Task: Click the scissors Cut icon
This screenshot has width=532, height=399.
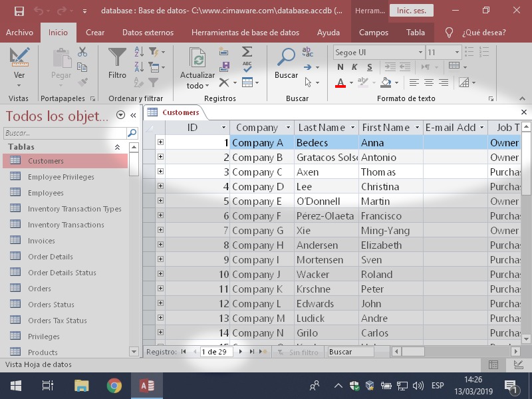Action: (x=82, y=51)
